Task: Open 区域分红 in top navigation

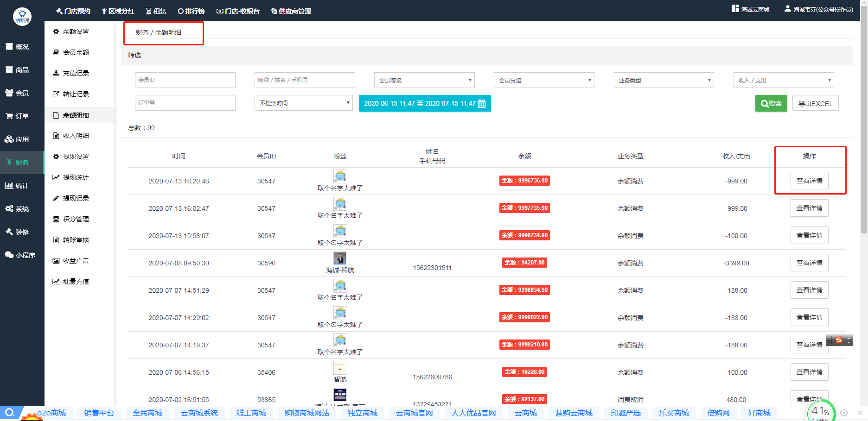Action: coord(118,11)
